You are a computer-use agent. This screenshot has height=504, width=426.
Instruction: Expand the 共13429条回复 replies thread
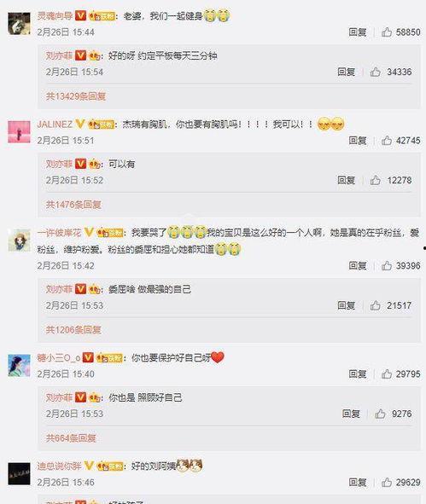click(x=76, y=96)
